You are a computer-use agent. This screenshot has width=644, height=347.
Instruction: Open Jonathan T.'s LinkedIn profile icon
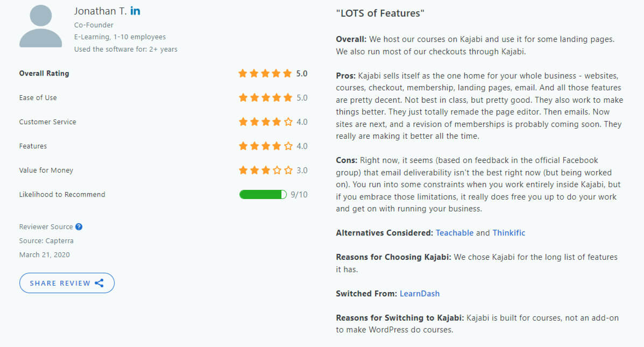click(135, 10)
